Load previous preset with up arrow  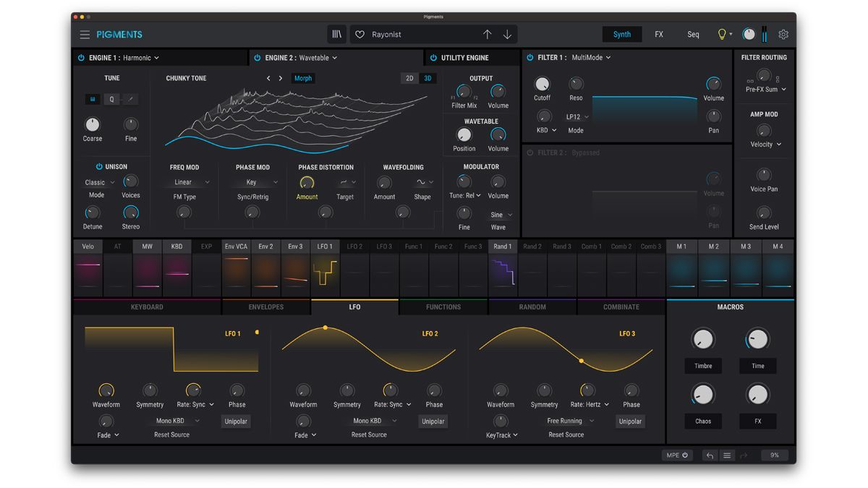487,35
